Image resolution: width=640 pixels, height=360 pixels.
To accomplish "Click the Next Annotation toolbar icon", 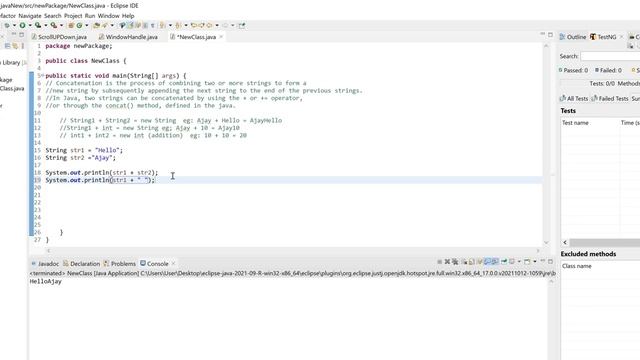I will tap(162, 25).
